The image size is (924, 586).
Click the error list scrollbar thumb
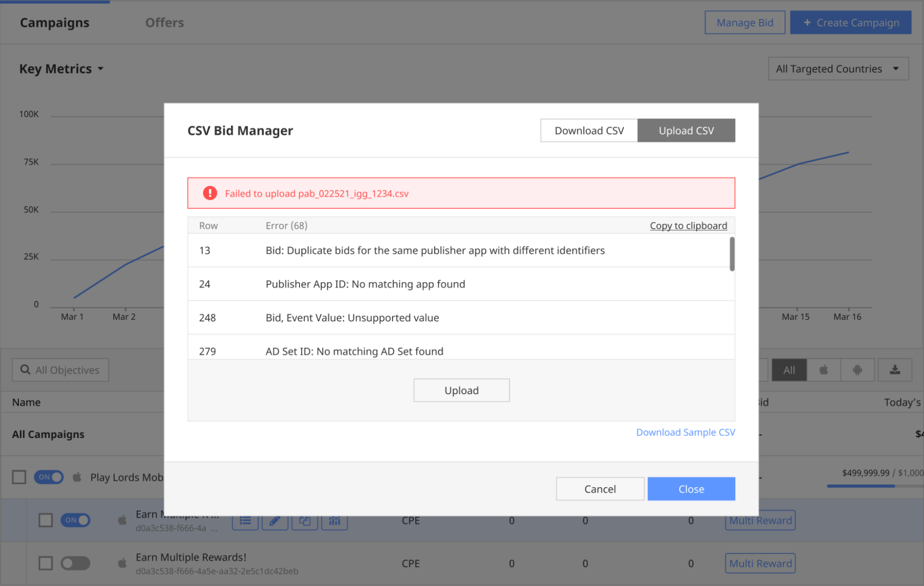coord(732,254)
